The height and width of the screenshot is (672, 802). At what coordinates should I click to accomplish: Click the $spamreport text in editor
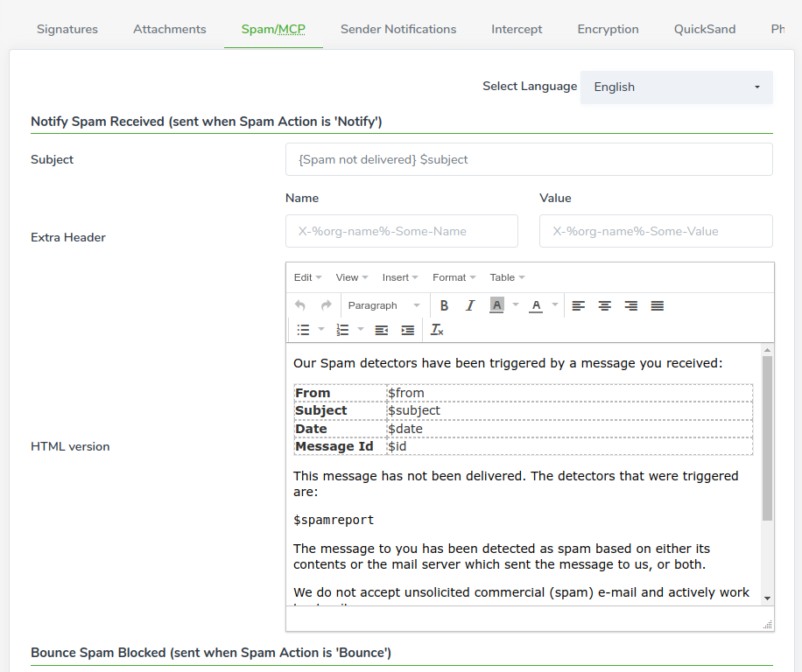pyautogui.click(x=334, y=521)
